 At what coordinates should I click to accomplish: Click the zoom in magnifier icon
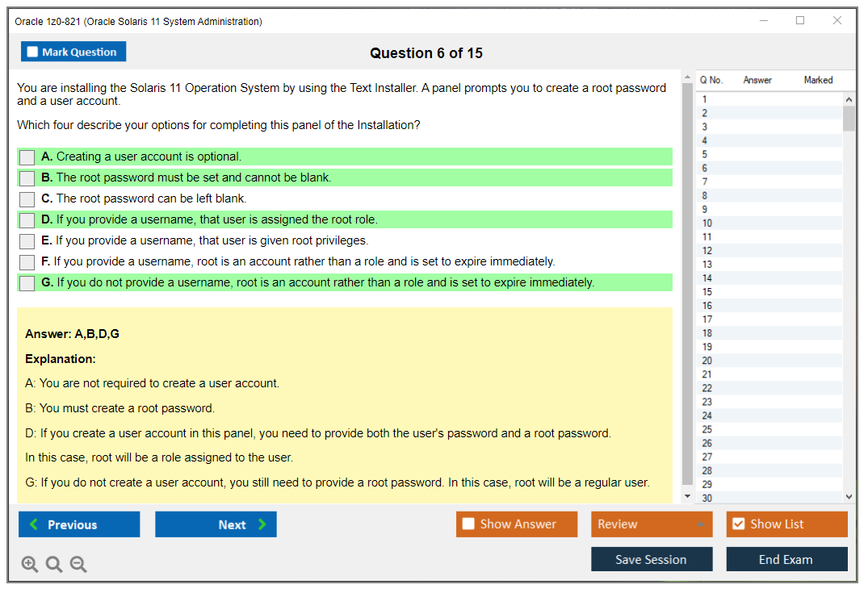click(30, 565)
